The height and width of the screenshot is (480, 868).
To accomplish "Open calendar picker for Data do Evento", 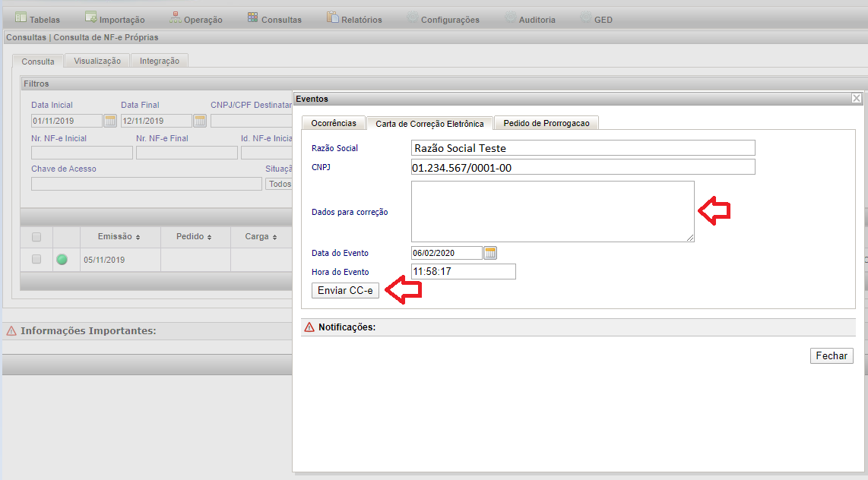I will (x=490, y=253).
